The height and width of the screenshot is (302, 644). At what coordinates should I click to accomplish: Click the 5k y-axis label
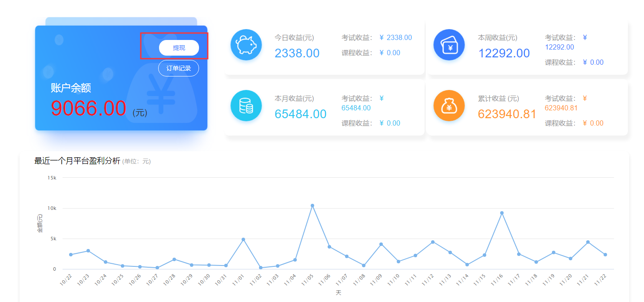53,239
